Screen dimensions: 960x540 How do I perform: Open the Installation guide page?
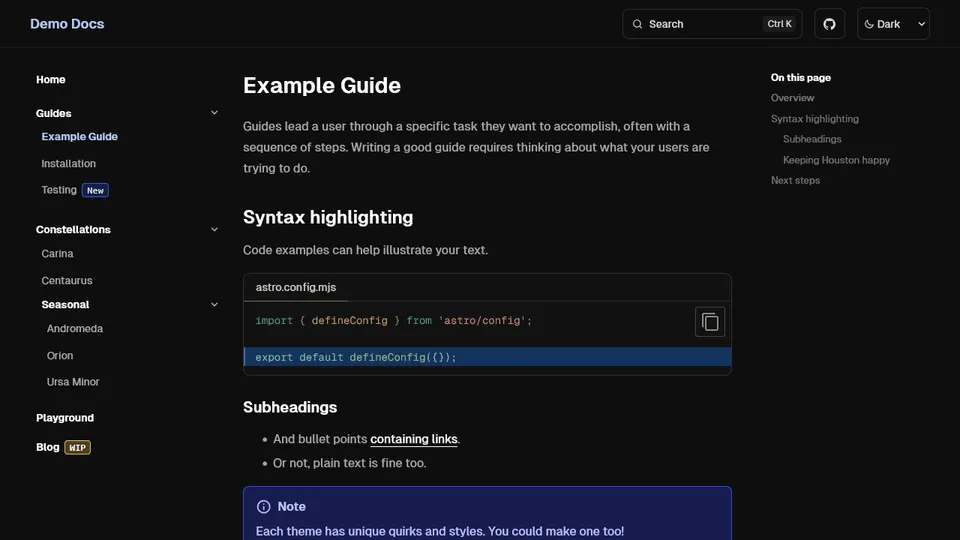tap(69, 163)
